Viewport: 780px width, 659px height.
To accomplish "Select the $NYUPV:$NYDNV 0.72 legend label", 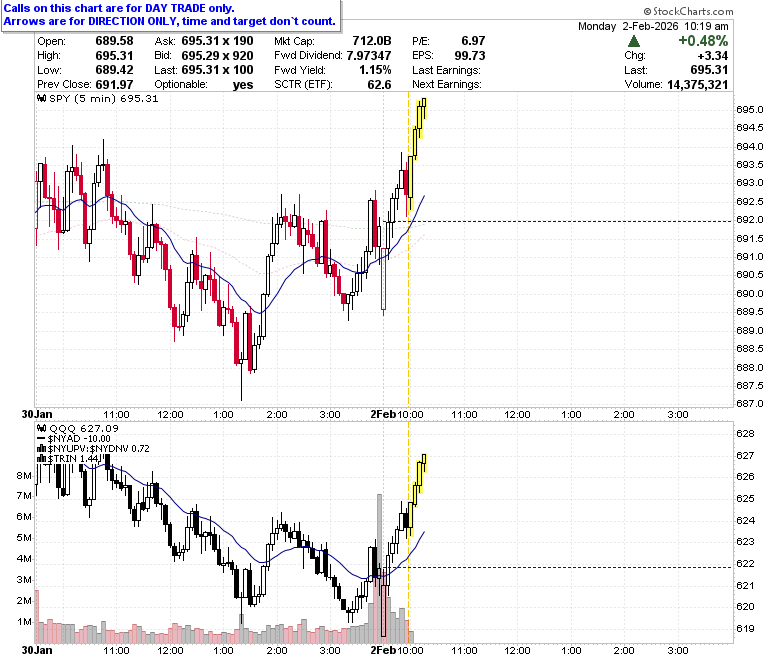I will (98, 448).
